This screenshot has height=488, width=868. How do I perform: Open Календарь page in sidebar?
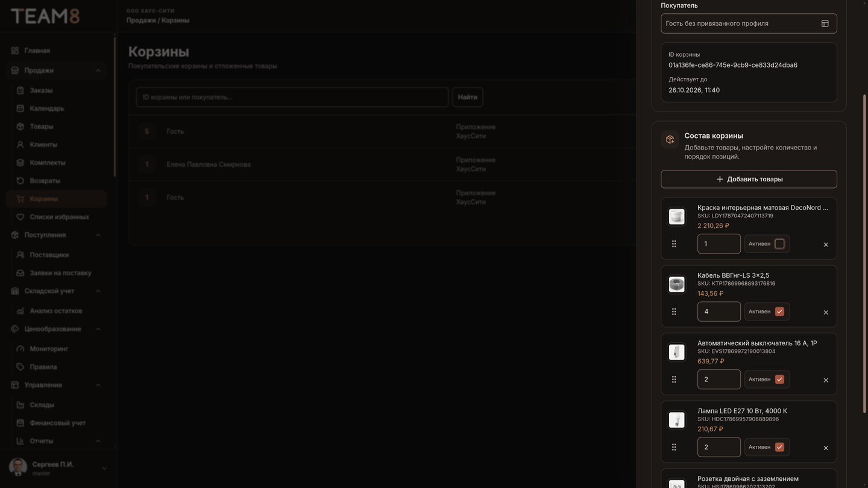tap(47, 108)
